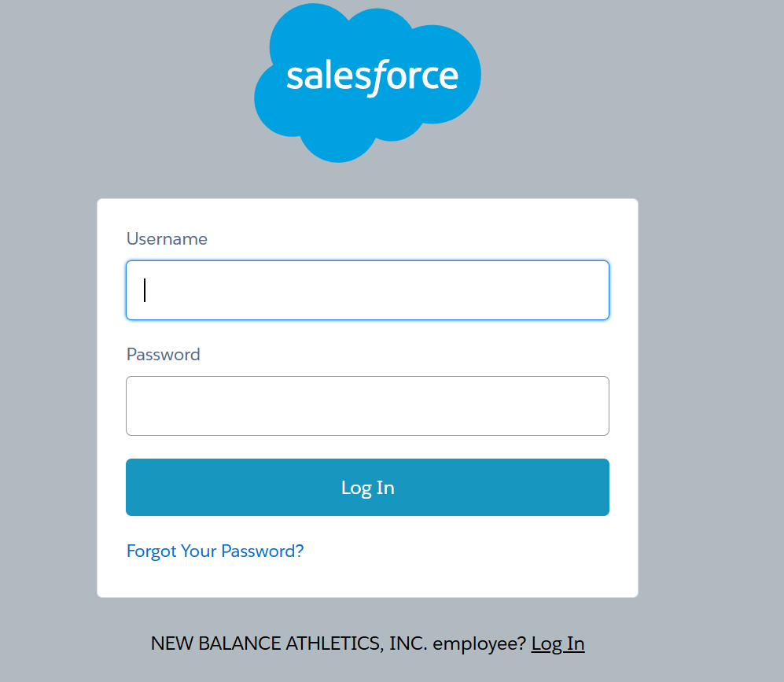Click the Password label text
784x682 pixels.
(x=163, y=354)
